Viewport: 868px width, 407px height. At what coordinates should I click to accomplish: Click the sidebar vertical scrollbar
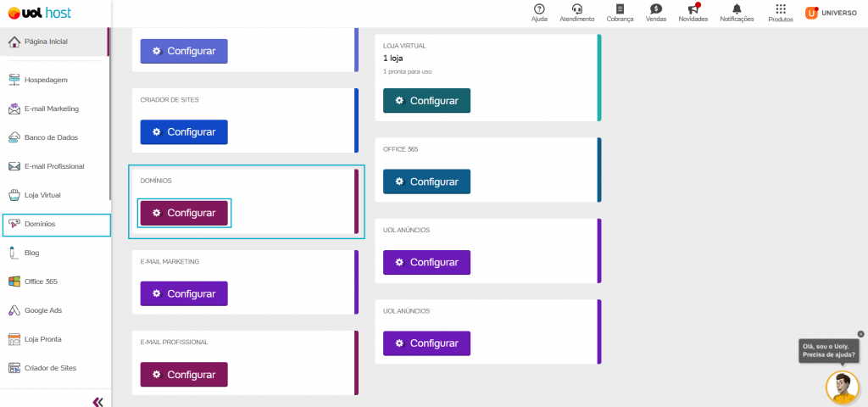pyautogui.click(x=109, y=114)
